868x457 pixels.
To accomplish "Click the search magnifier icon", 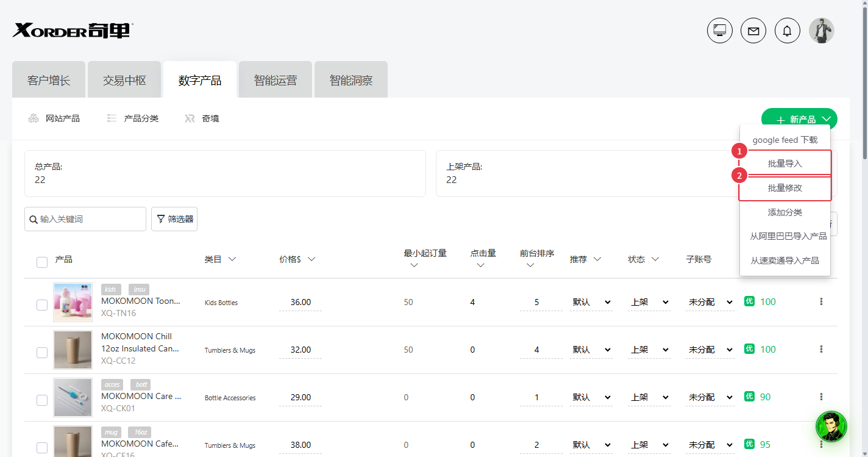I will click(33, 219).
